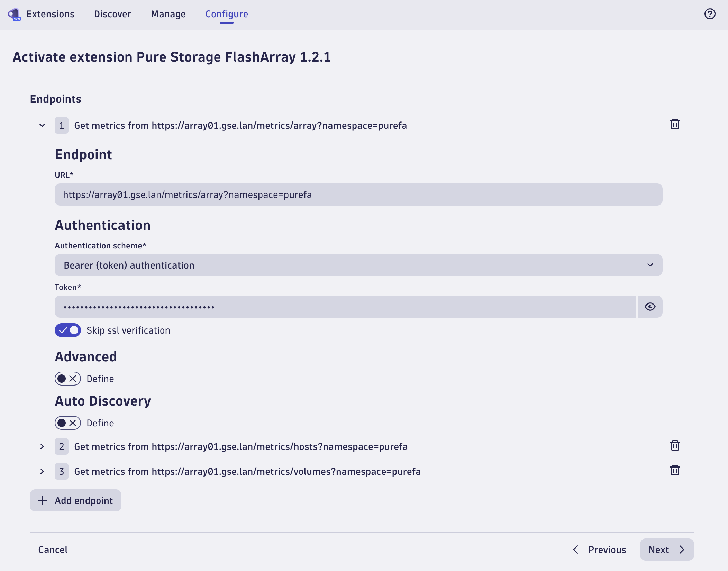Expand the volumes metrics endpoint
This screenshot has width=728, height=571.
pyautogui.click(x=43, y=471)
